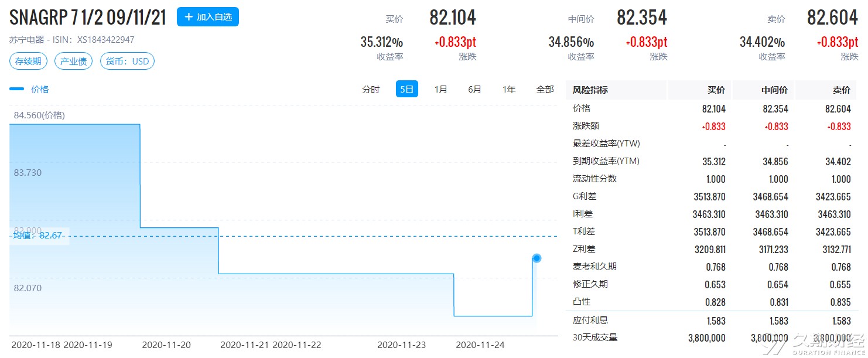The height and width of the screenshot is (358, 868).
Task: Click the 存续期 tag
Action: pos(28,62)
